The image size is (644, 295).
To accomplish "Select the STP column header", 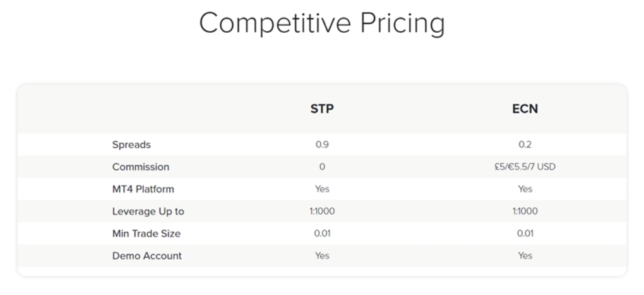I will 322,109.
